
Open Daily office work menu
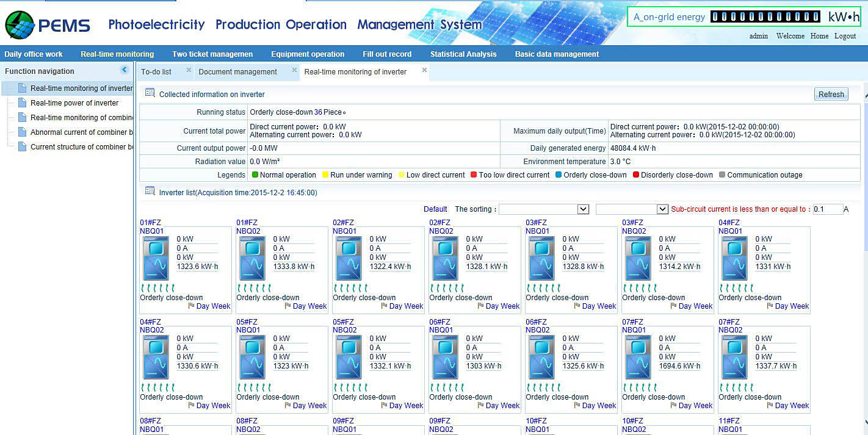pyautogui.click(x=34, y=54)
